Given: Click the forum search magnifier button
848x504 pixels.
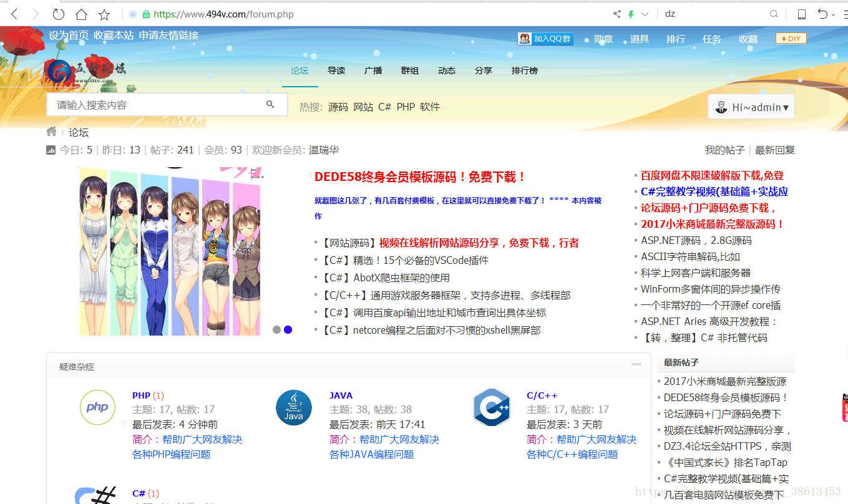Looking at the screenshot, I should [270, 104].
